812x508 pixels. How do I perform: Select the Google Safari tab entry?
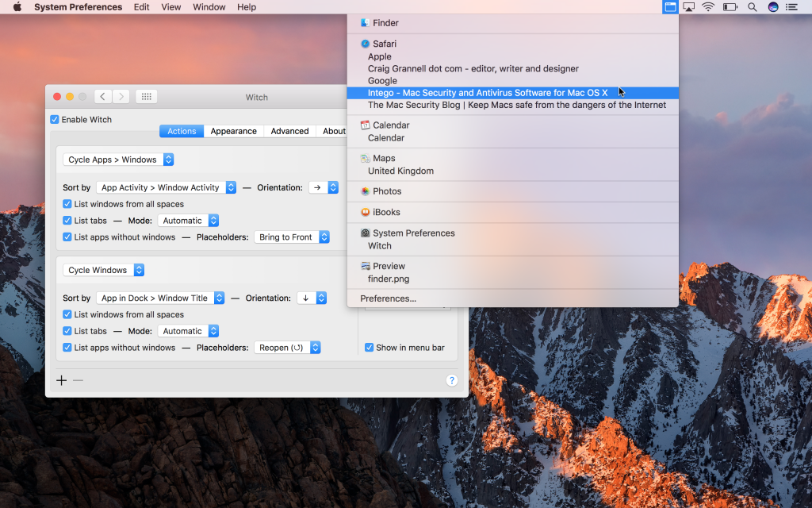click(x=513, y=81)
